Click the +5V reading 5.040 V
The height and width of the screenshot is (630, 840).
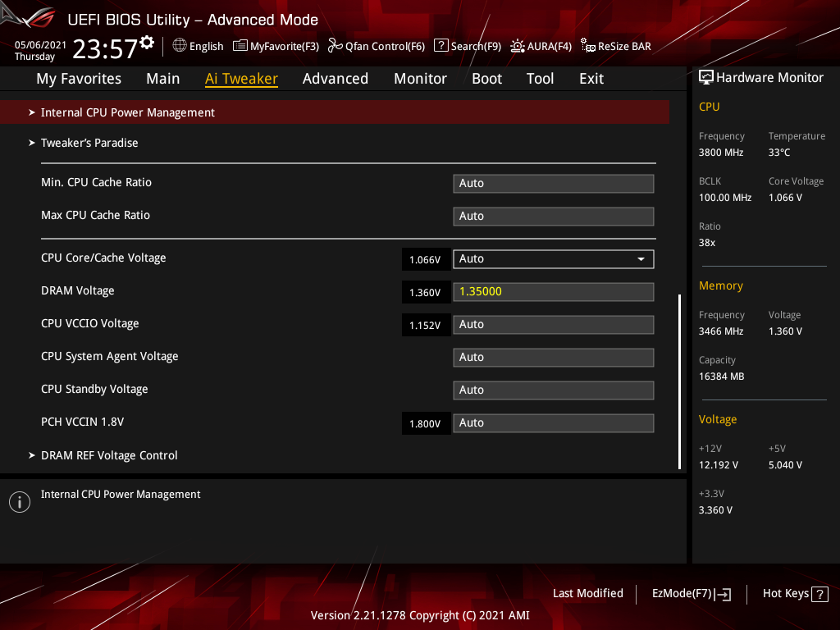point(785,465)
